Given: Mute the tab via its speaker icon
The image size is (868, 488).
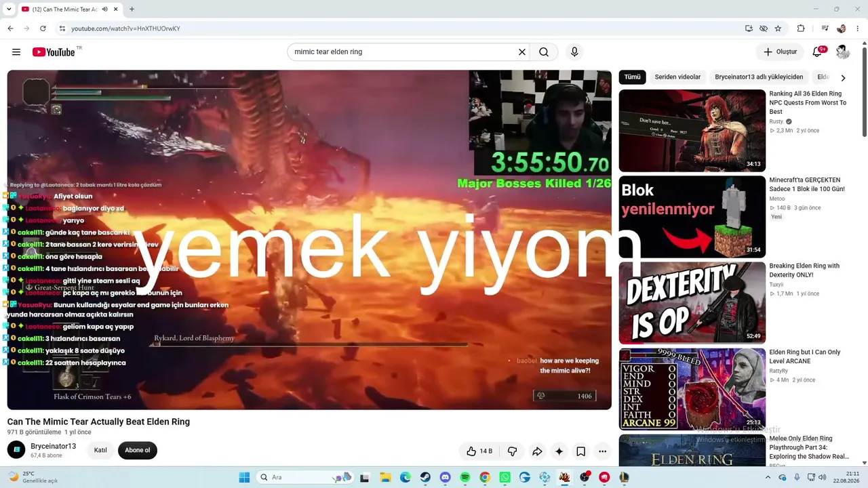Looking at the screenshot, I should pyautogui.click(x=104, y=9).
